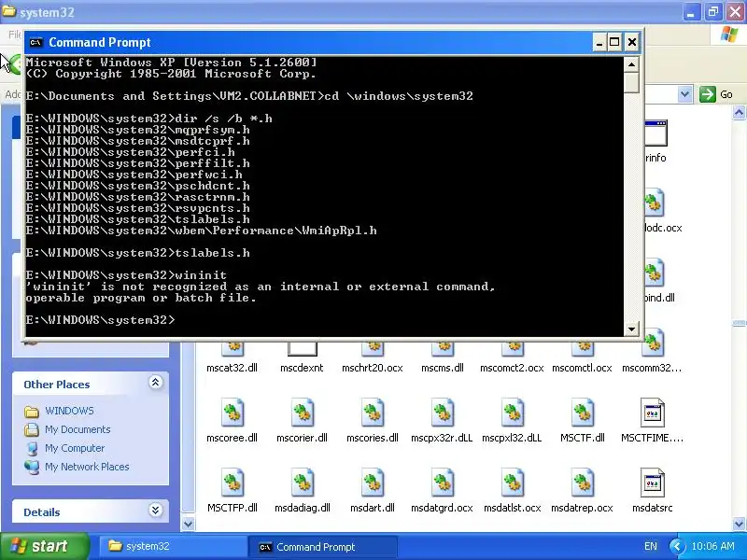
Task: Select msdatlst.ocx file icon
Action: click(512, 483)
